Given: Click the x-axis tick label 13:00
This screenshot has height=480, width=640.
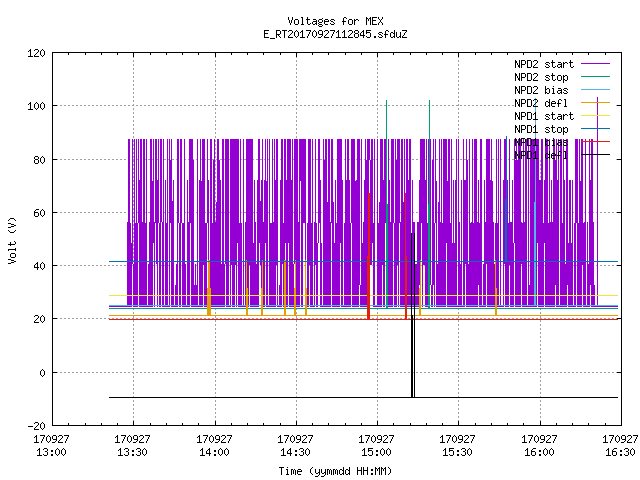Looking at the screenshot, I should [51, 452].
